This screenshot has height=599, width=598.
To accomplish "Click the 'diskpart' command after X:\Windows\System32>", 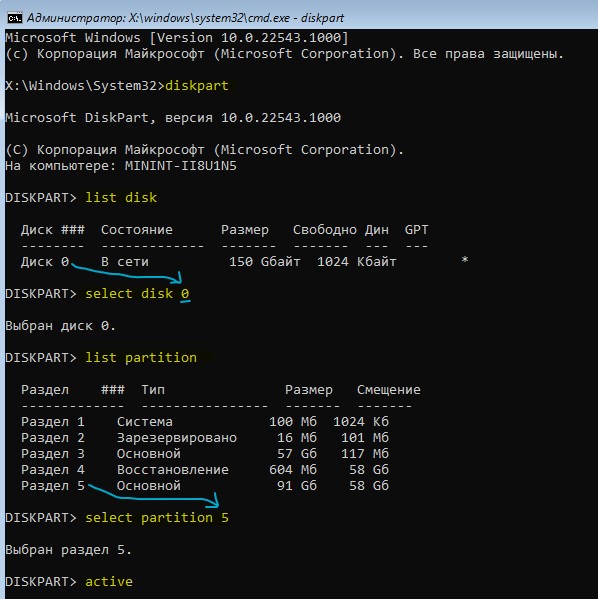I will [x=197, y=86].
